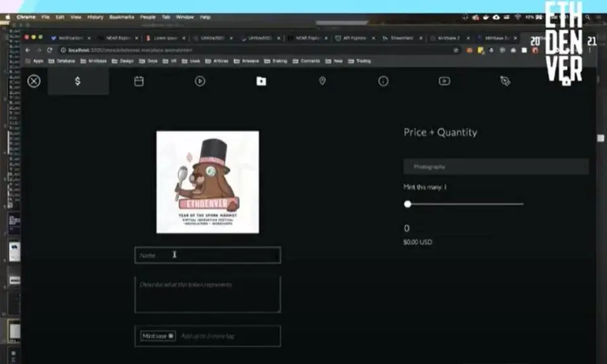607x364 pixels.
Task: Open the circled play icon section
Action: pyautogui.click(x=200, y=82)
